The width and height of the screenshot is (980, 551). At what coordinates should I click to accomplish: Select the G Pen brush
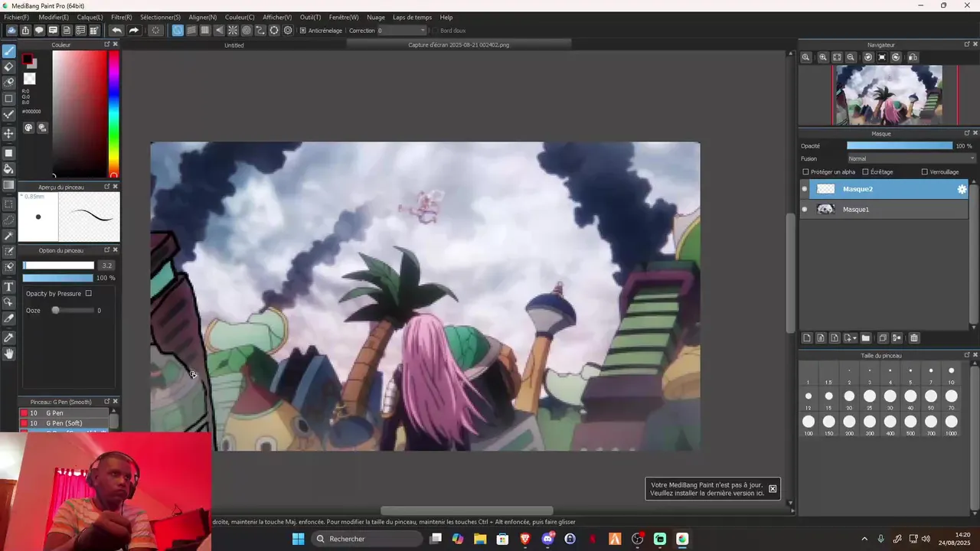coord(64,412)
